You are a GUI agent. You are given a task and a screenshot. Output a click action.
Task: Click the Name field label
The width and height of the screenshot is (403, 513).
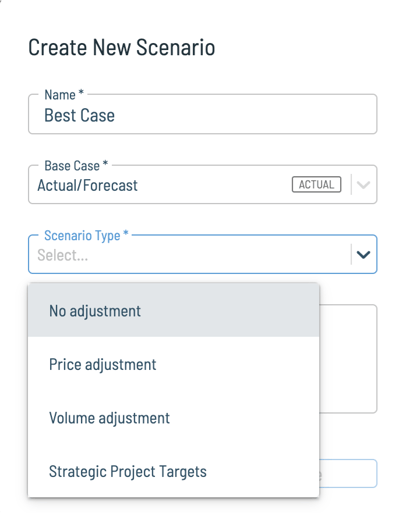[64, 95]
